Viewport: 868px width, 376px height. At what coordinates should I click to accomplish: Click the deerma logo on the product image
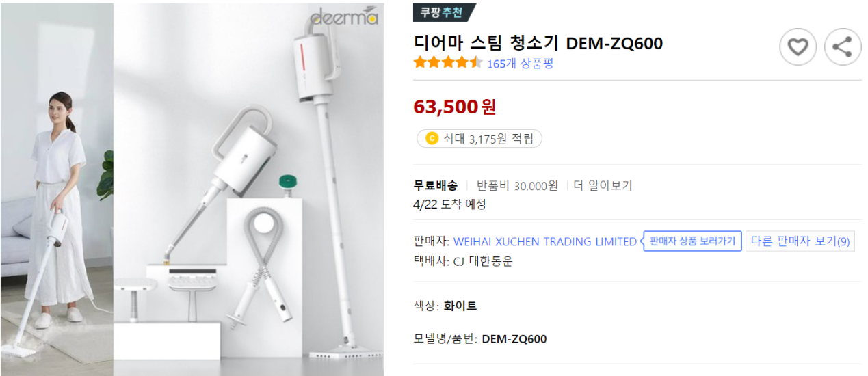coord(344,16)
